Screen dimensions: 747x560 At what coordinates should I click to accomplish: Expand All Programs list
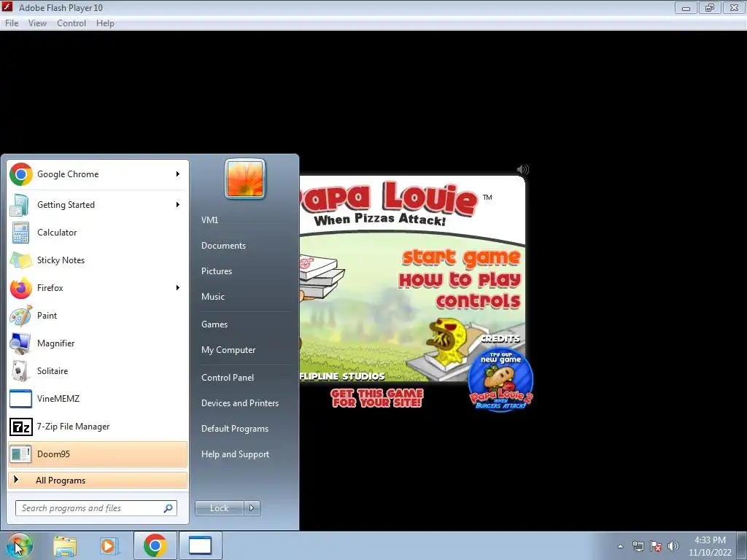97,480
